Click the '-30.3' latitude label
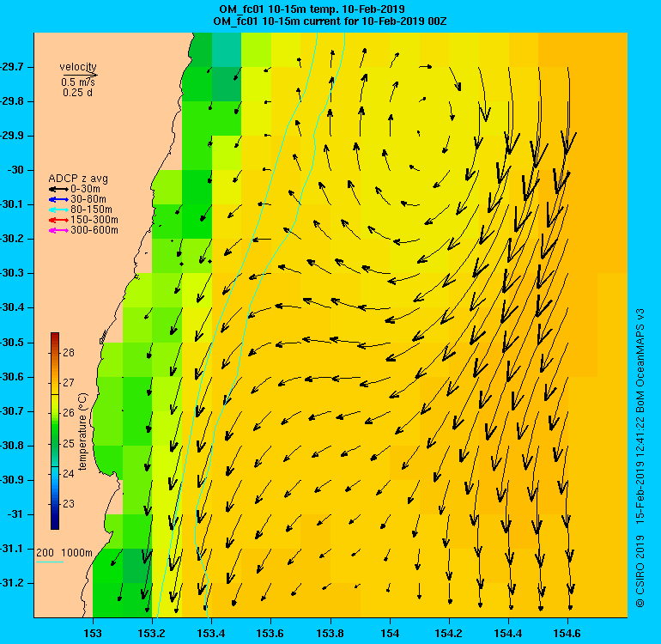661x644 pixels. (x=12, y=273)
